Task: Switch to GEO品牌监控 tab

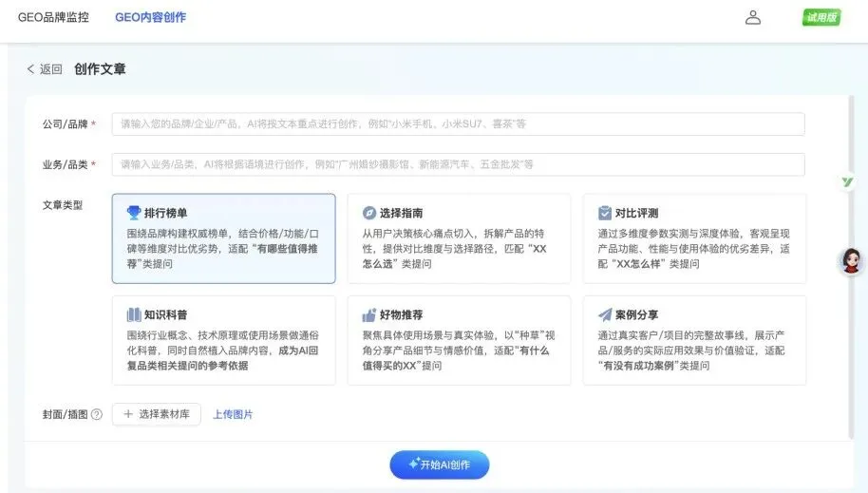Action: (53, 17)
